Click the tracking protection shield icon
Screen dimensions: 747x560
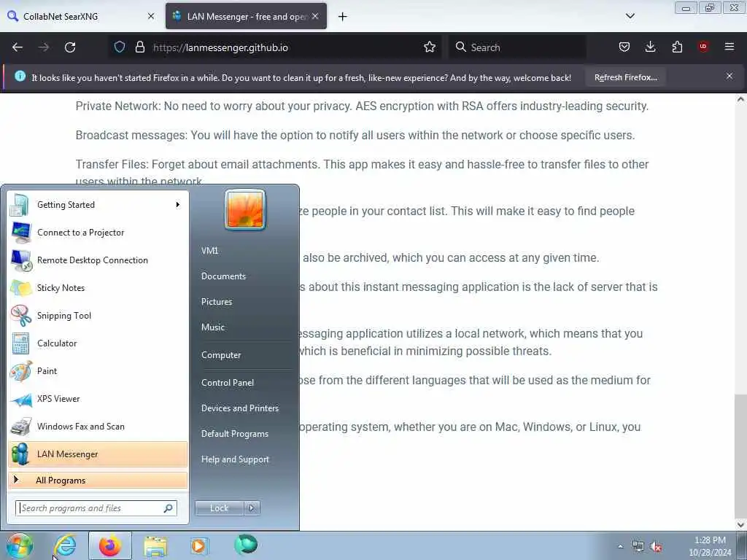(120, 47)
